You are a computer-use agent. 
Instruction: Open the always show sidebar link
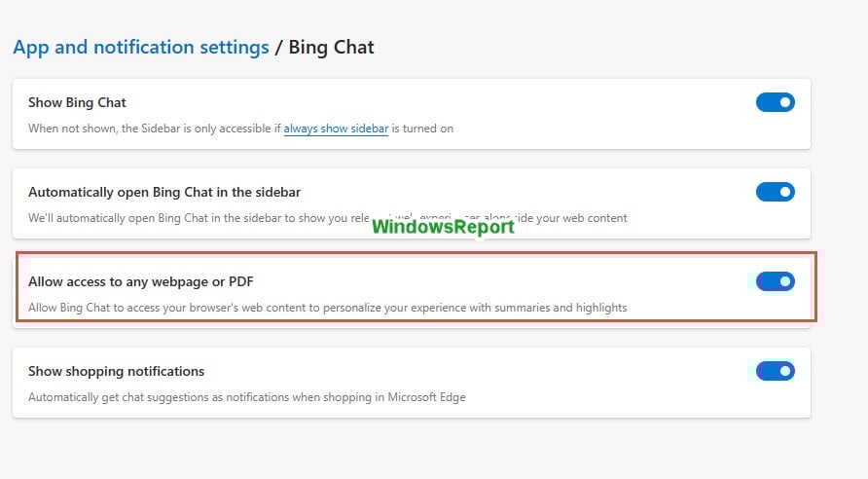click(x=336, y=129)
